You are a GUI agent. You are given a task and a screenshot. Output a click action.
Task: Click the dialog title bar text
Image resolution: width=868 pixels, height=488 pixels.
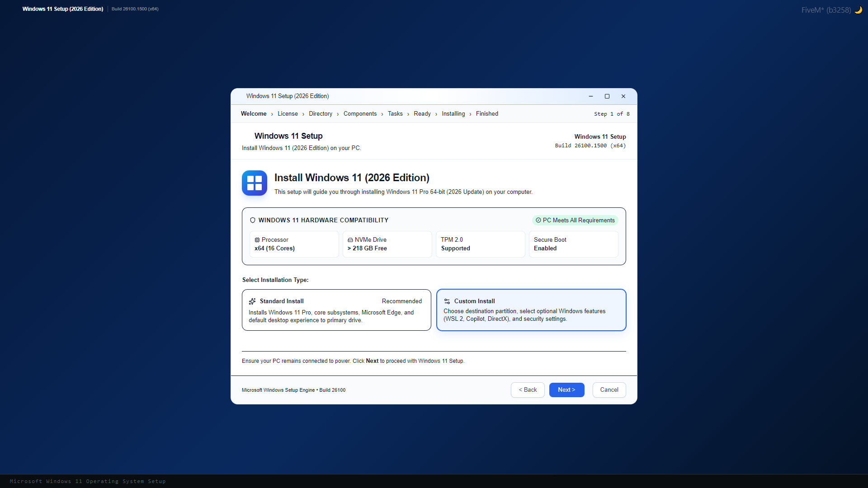[288, 96]
